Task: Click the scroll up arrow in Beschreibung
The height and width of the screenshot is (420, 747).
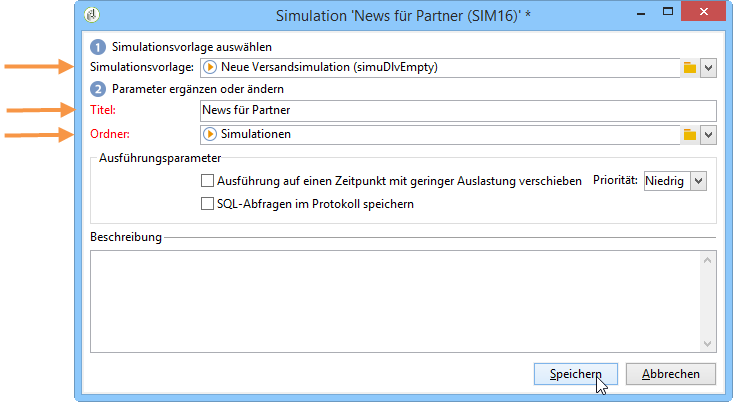Action: click(x=707, y=260)
